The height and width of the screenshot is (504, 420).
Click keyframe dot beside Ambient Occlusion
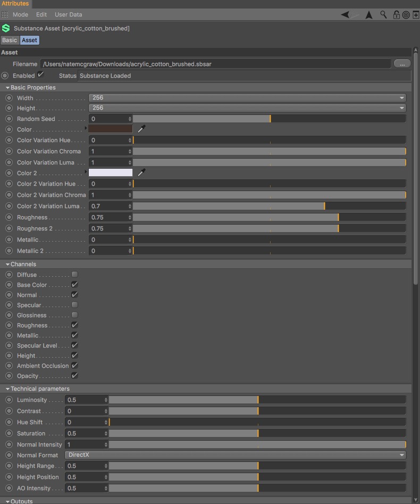point(9,366)
